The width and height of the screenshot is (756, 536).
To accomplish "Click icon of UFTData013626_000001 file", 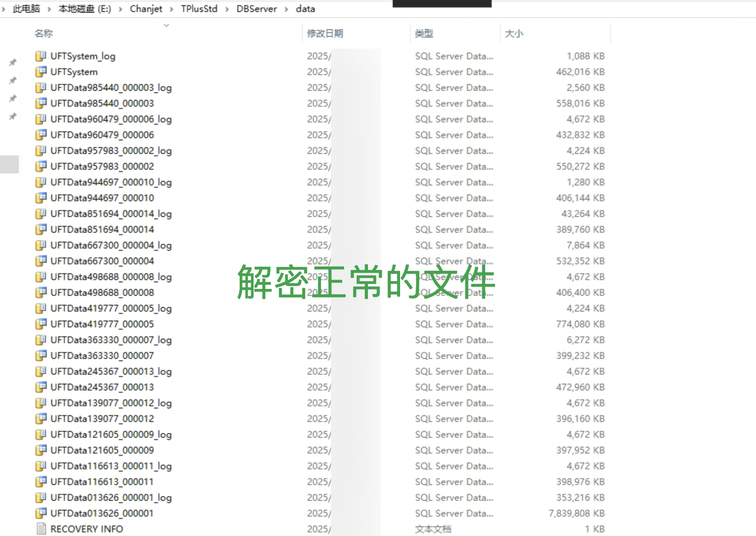I will (x=41, y=513).
